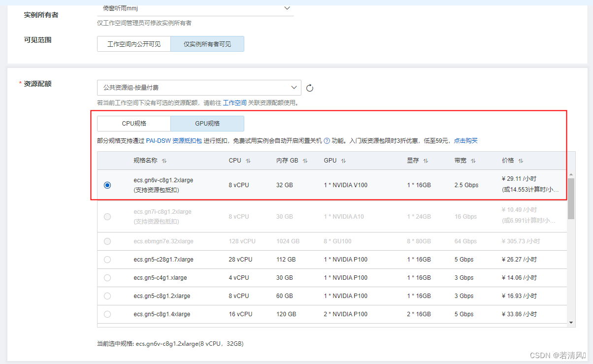Screen dimensions: 593x364
Task: Click the 2 * 16GB video memory cell
Action: coord(419,314)
